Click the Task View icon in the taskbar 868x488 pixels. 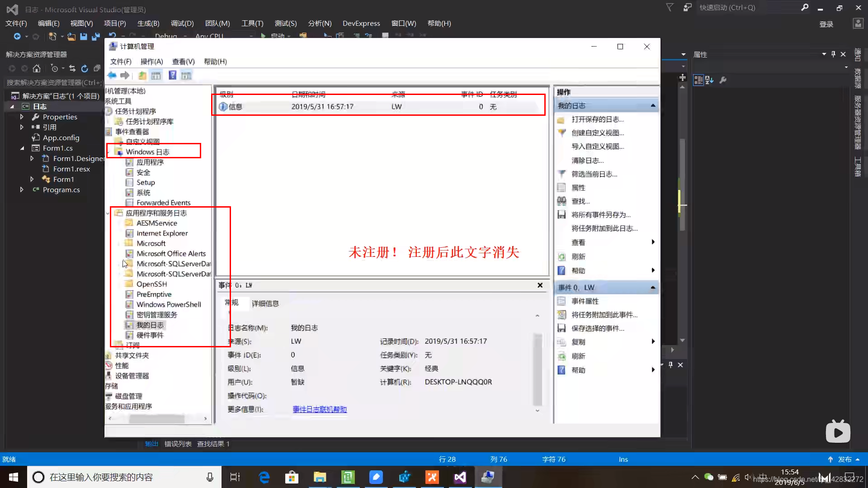click(x=235, y=477)
